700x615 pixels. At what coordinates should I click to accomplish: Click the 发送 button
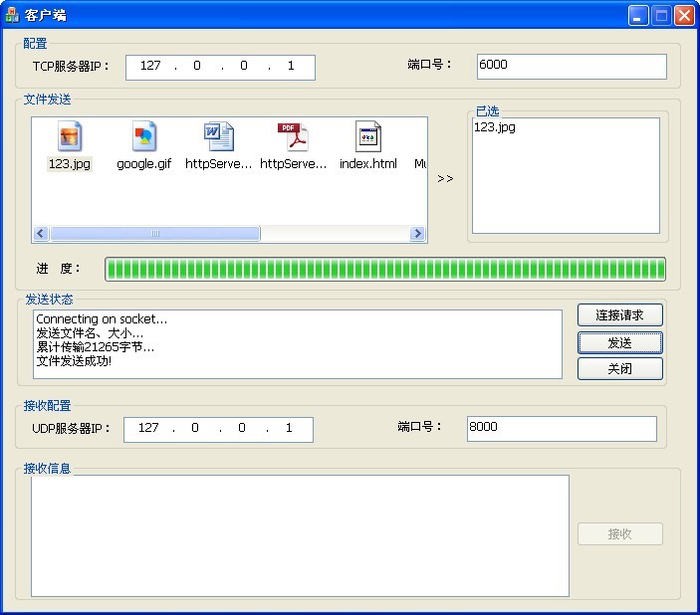[619, 342]
